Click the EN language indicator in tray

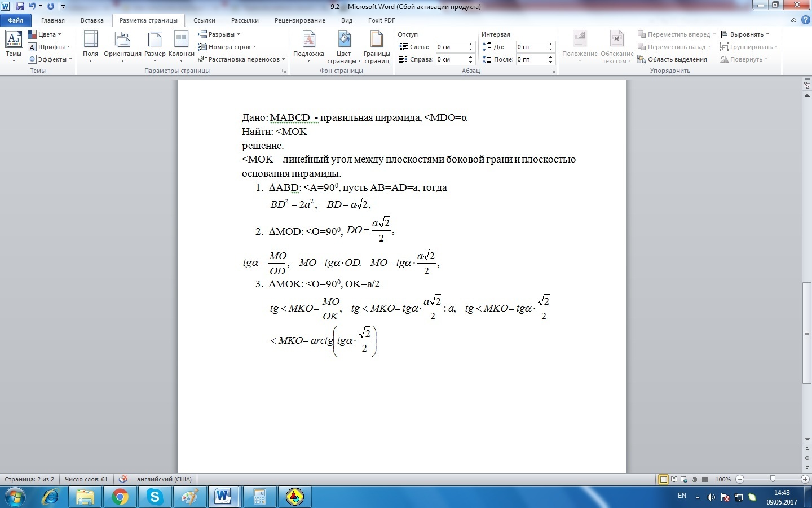pos(682,496)
